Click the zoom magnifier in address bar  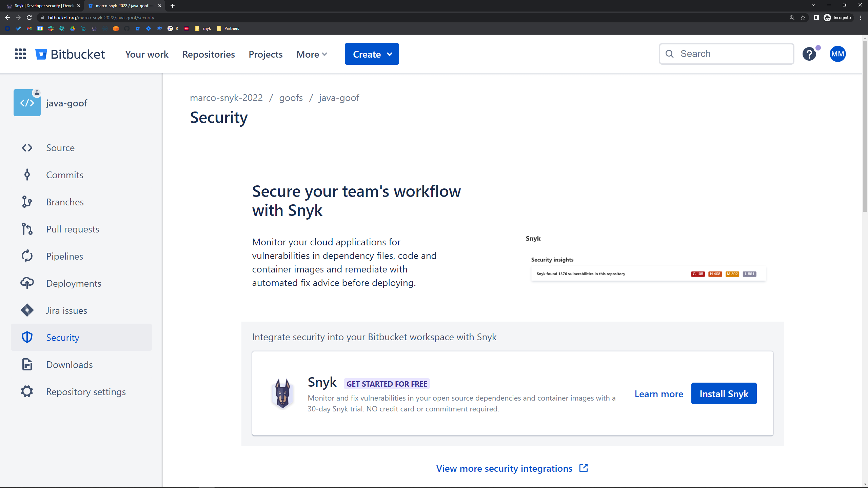792,18
